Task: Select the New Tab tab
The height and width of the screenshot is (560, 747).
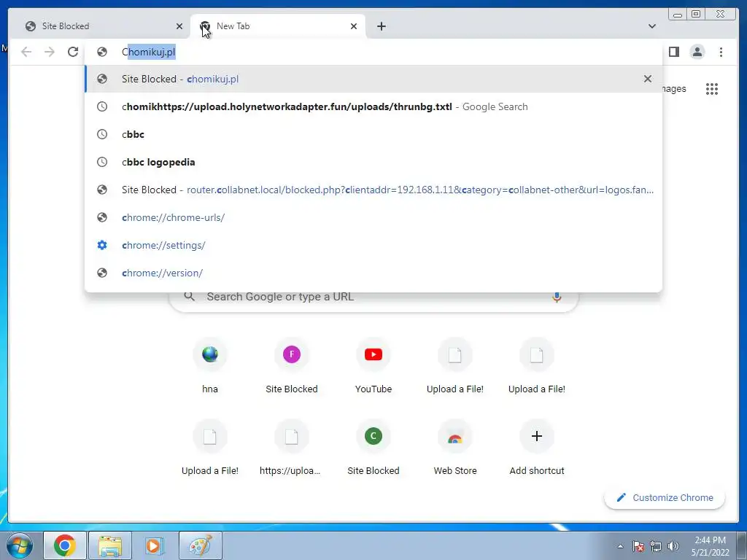Action: 278,26
